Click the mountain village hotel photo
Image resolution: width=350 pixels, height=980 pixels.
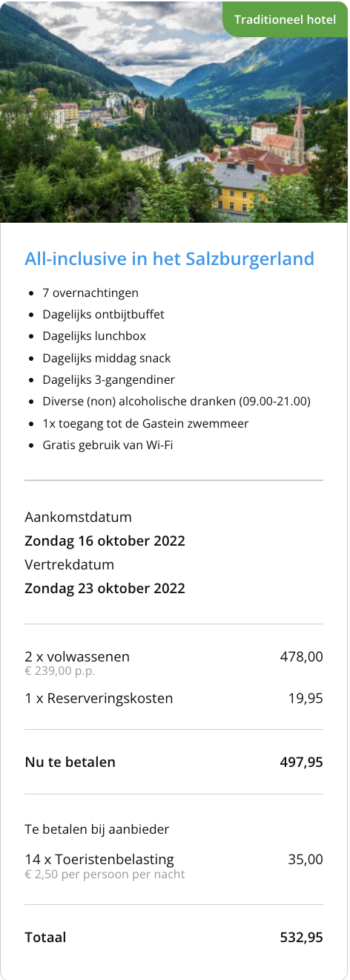174,111
